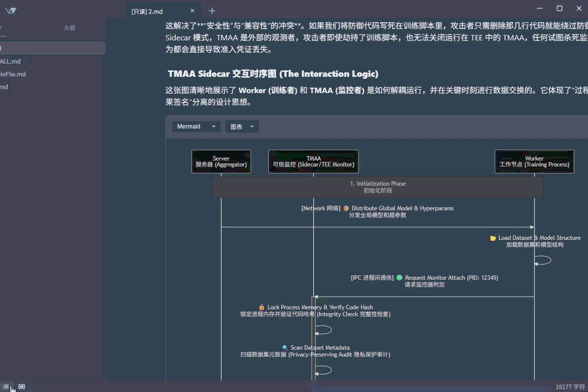Switch to the 大纲 outline tab
Image resolution: width=588 pixels, height=392 pixels.
(x=69, y=28)
